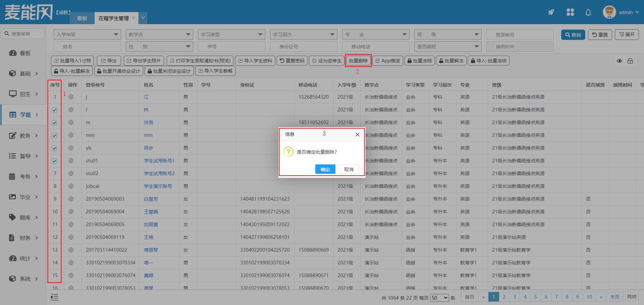Click gear icon for row stu02
This screenshot has height=305, width=644.
pos(71,173)
